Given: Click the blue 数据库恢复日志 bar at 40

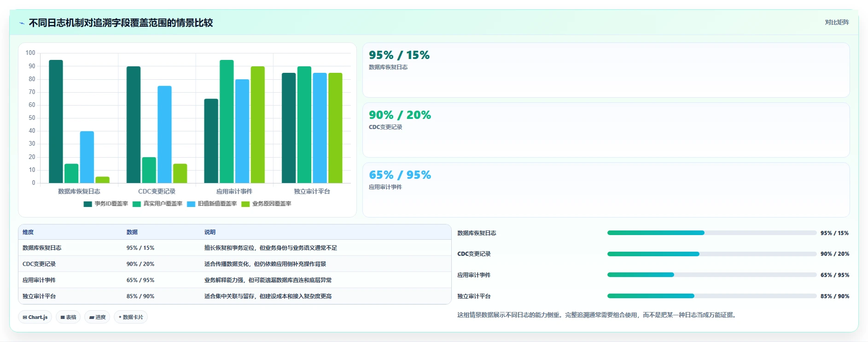Looking at the screenshot, I should 87,157.
